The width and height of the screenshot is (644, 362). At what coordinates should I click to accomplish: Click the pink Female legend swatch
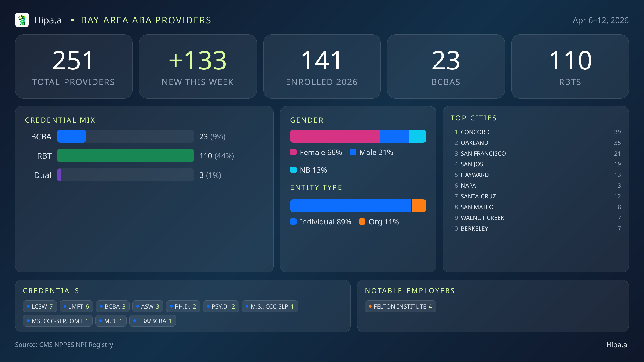coord(293,152)
